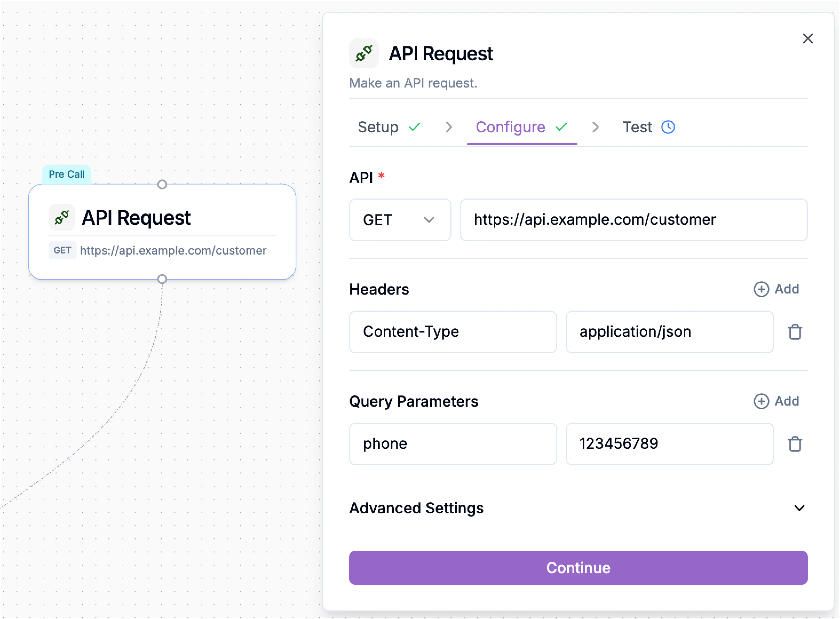Click the plug icon on the canvas API Request node

pos(61,217)
